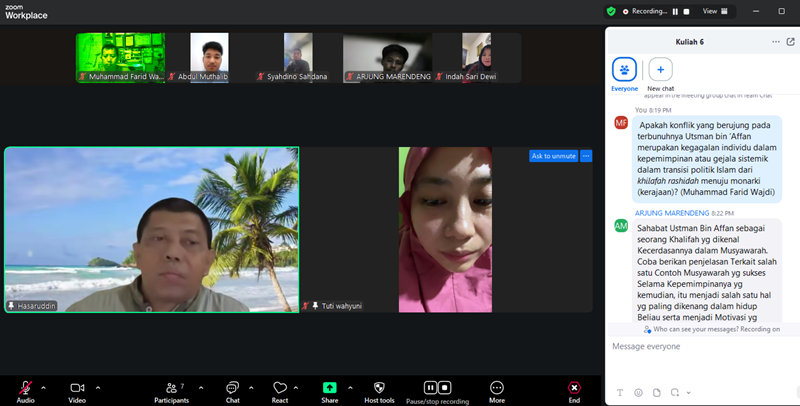
Task: Open Host tools shield menu
Action: 379,392
